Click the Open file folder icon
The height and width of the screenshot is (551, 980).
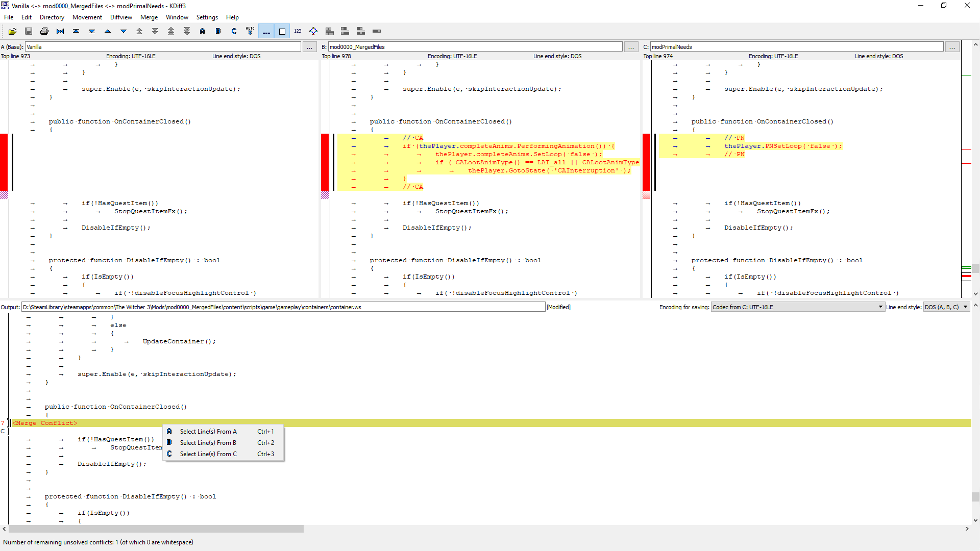[x=13, y=32]
